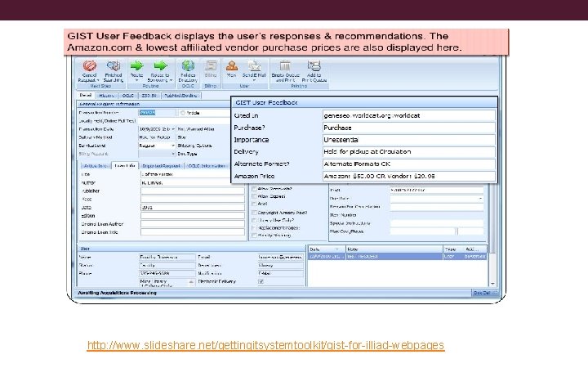The height and width of the screenshot is (368, 588).
Task: Toggle the Allow Renewals checkbox
Action: click(x=254, y=189)
